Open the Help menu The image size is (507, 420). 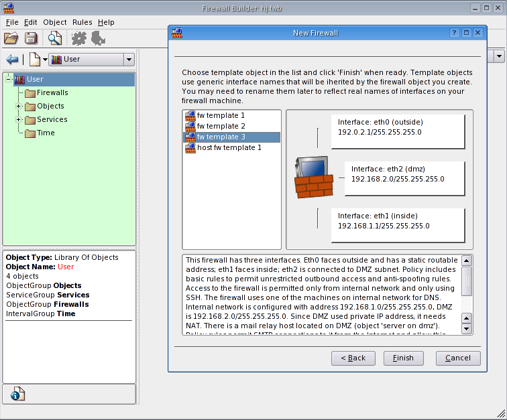click(x=106, y=22)
